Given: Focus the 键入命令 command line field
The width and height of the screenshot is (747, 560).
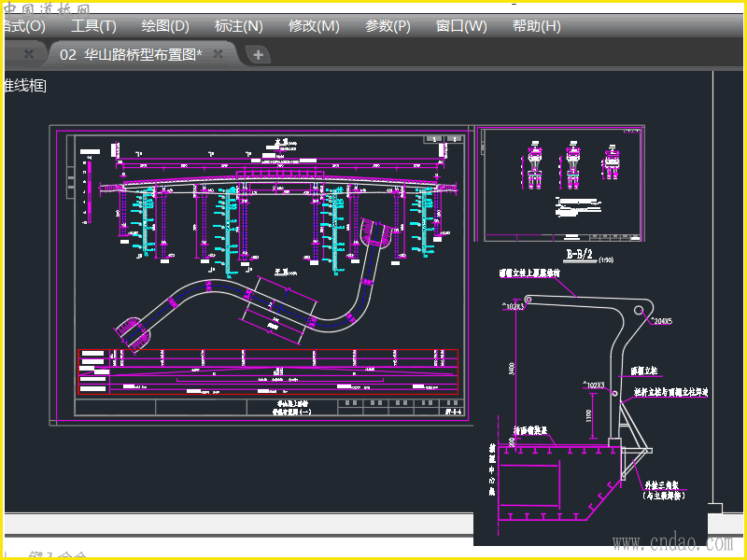Looking at the screenshot, I should pos(57,555).
